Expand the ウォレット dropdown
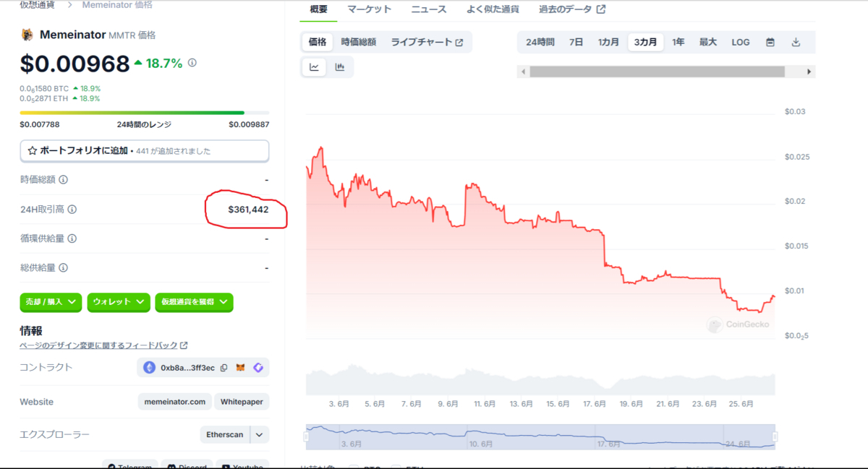The width and height of the screenshot is (868, 469). 119,302
